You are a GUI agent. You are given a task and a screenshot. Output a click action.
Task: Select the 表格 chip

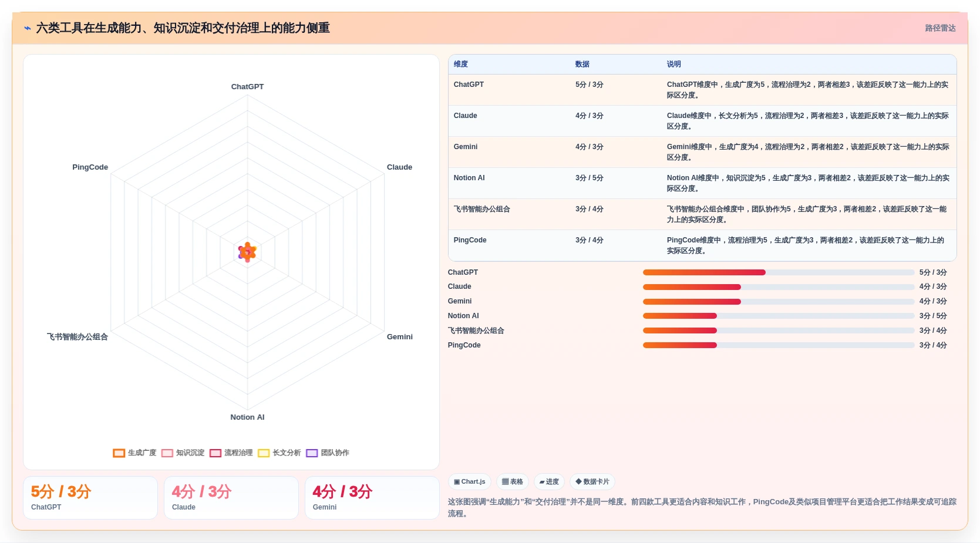click(x=513, y=482)
